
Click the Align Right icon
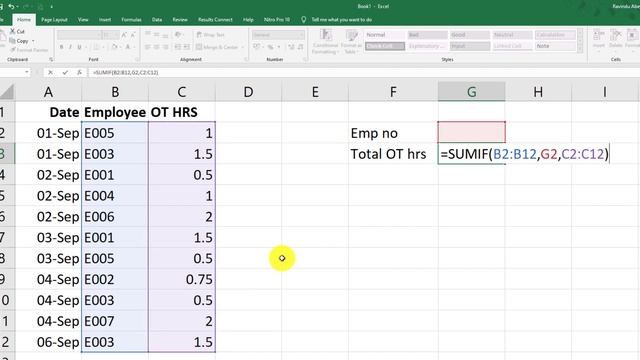coord(166,47)
